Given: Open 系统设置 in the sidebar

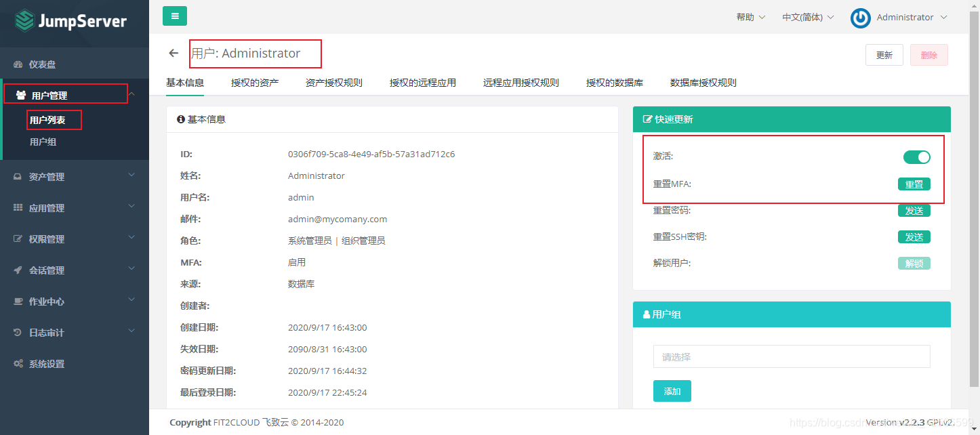Looking at the screenshot, I should point(47,365).
